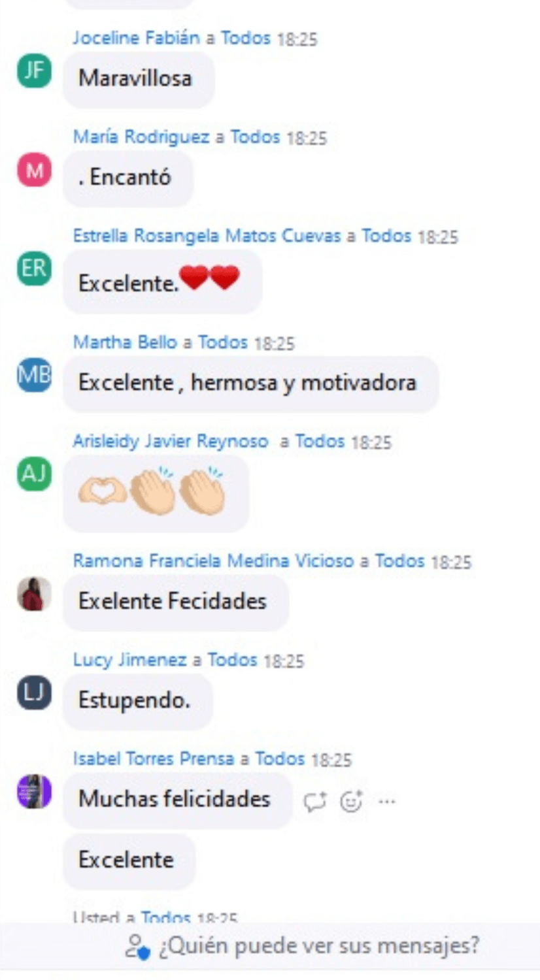This screenshot has width=540, height=980.
Task: Select message Excelente, hermosa y motivadora
Action: click(251, 384)
